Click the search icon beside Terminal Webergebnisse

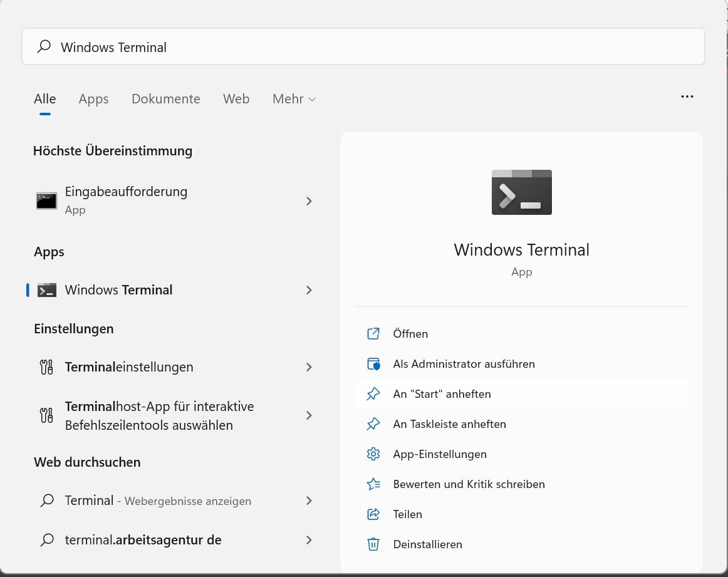(47, 501)
